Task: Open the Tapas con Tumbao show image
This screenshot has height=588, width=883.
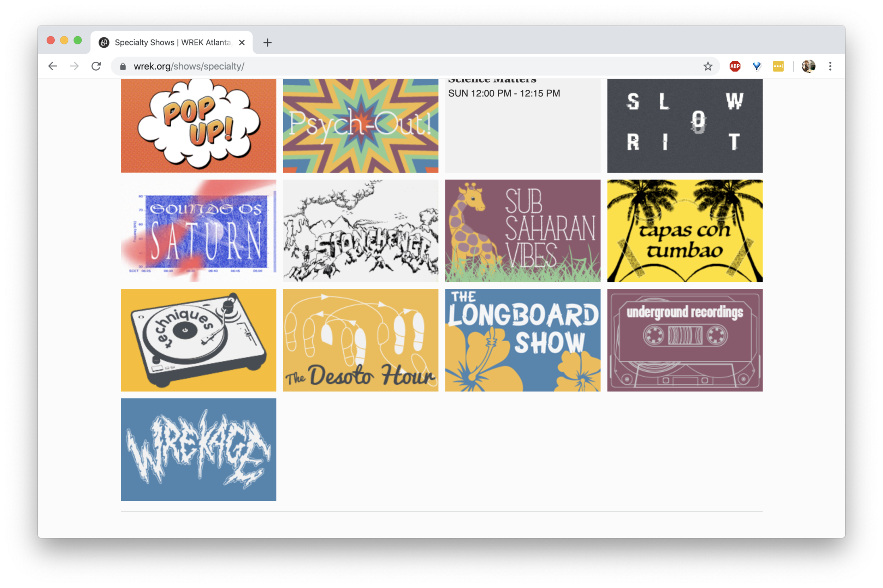Action: (685, 230)
